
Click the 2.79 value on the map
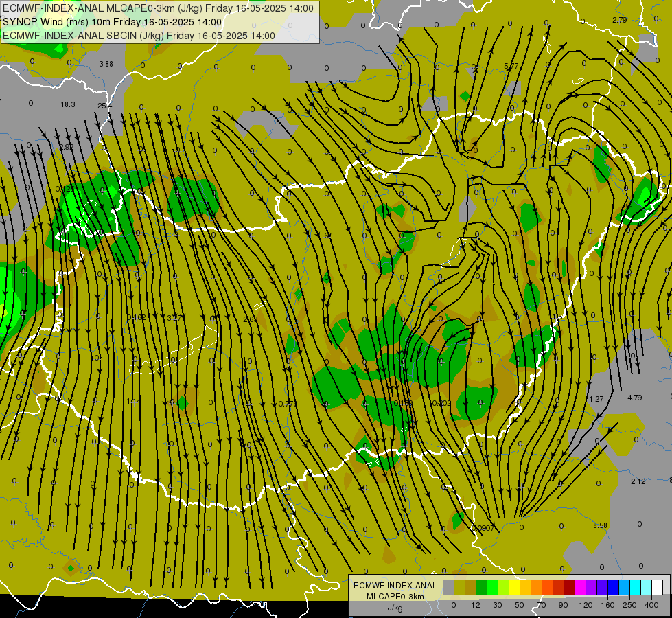619,20
